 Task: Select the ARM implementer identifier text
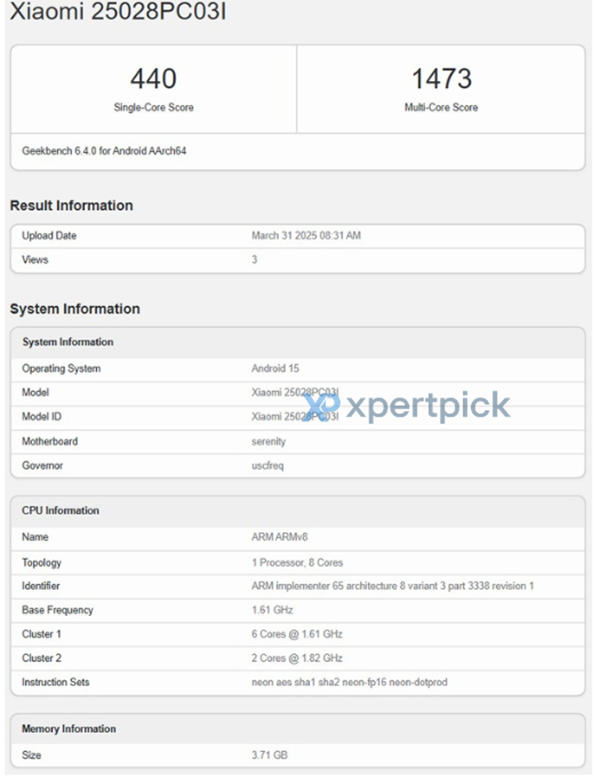click(x=392, y=586)
